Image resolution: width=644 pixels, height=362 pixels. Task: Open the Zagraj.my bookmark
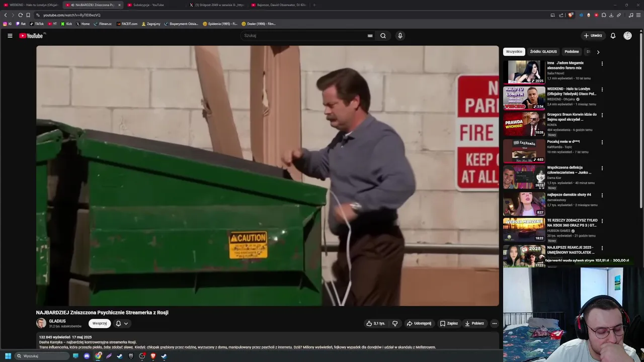[x=151, y=24]
